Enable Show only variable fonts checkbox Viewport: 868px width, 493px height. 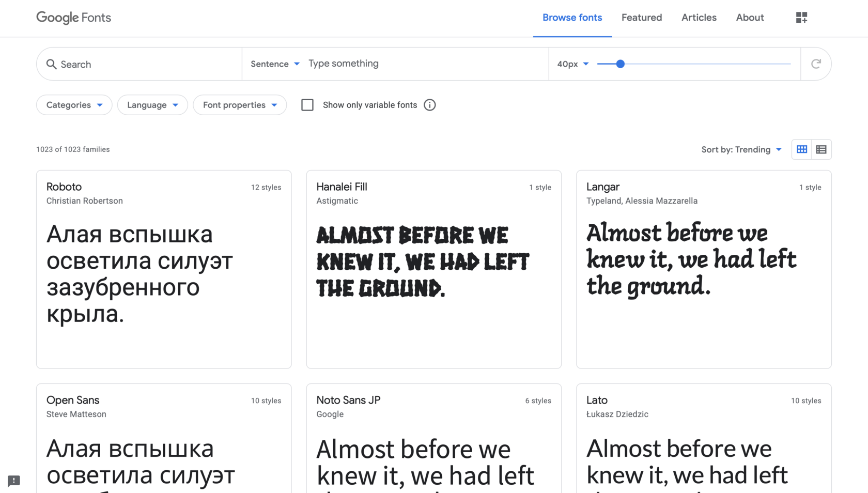[307, 105]
